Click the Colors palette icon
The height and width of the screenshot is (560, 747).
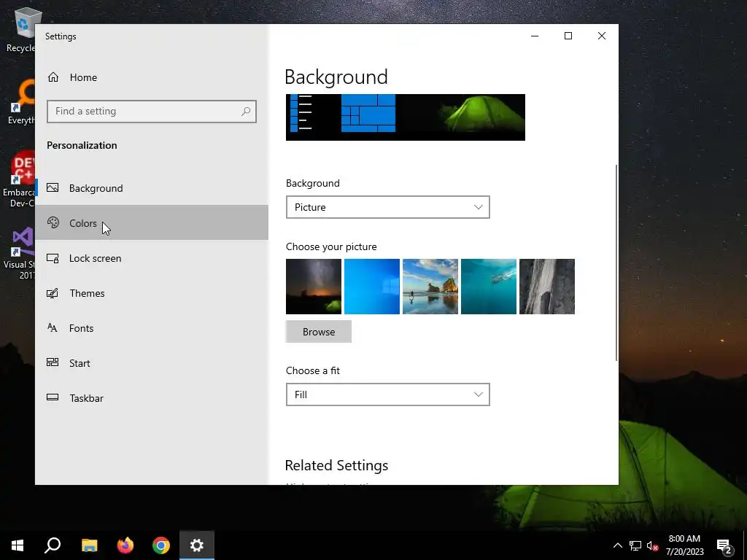[53, 222]
